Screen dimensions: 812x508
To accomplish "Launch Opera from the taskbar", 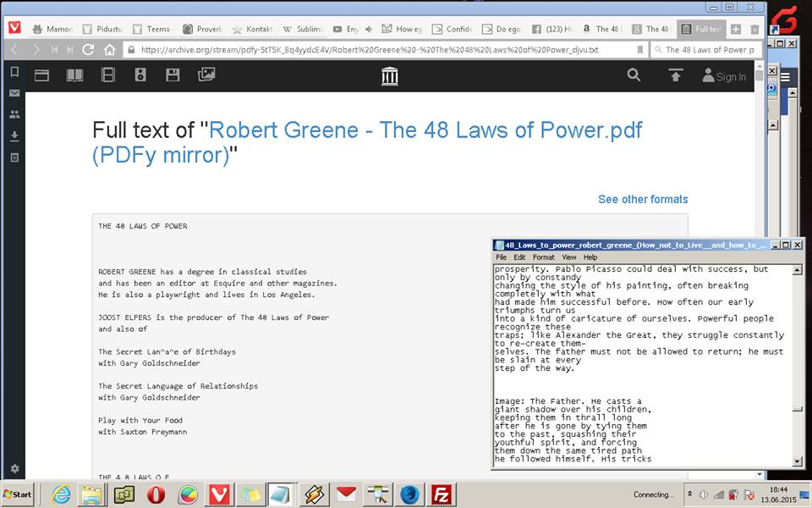I will [x=156, y=494].
